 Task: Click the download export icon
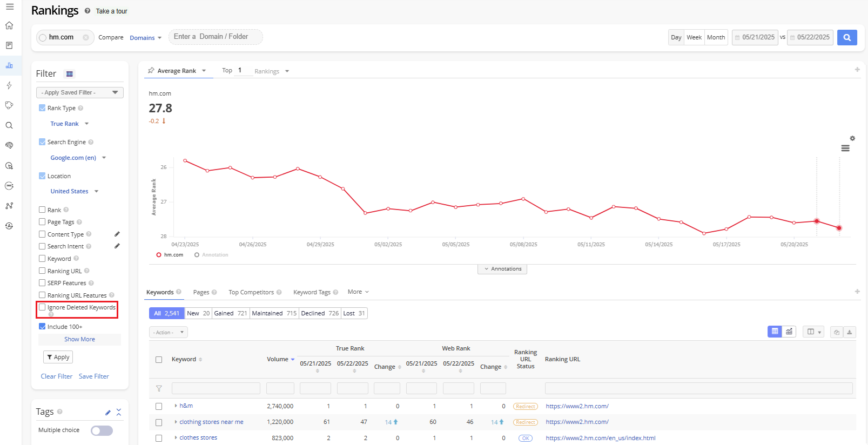tap(849, 332)
